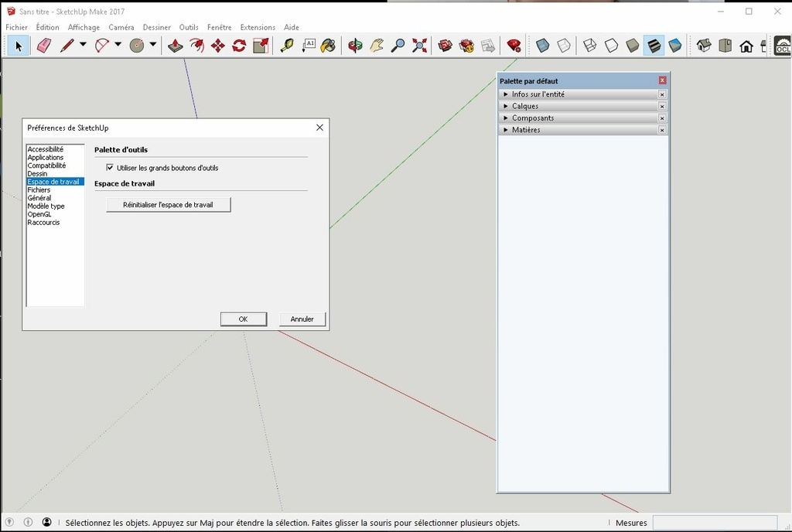Close the Préférences de SketchUp dialog
This screenshot has height=532, width=792.
319,128
